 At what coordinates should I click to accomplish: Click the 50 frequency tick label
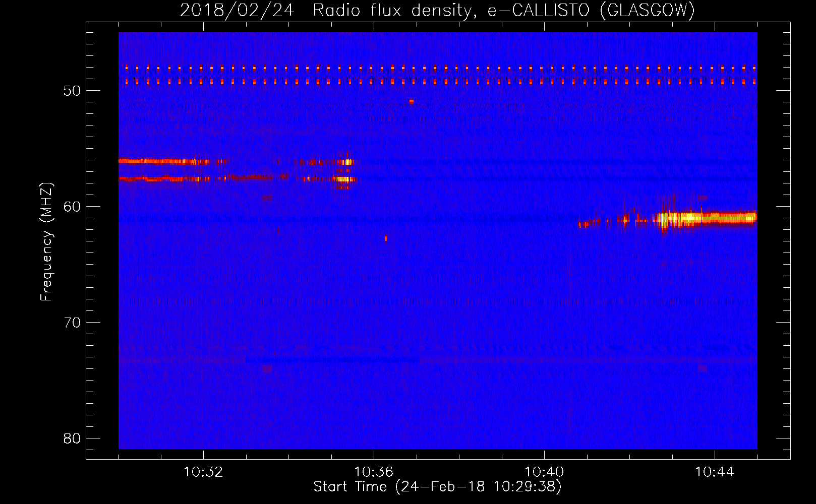72,91
